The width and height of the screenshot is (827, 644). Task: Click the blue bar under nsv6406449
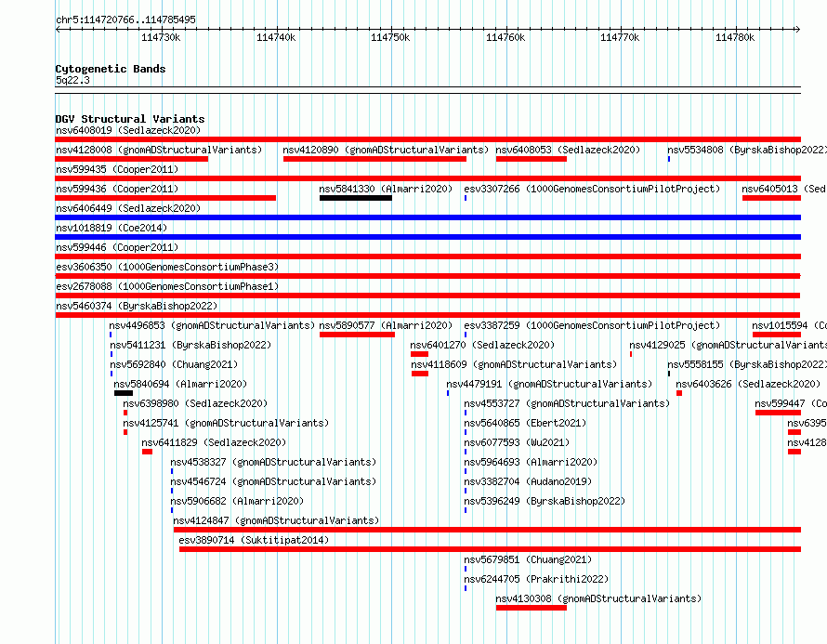tap(427, 217)
